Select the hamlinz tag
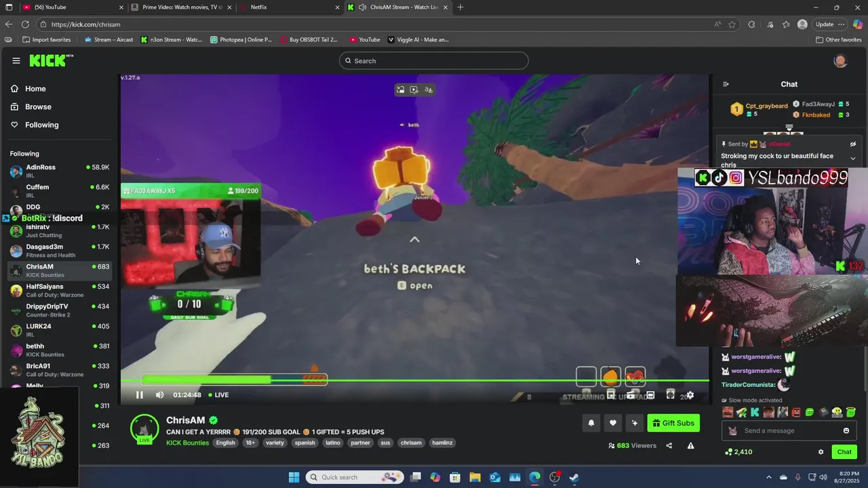The image size is (868, 488). pos(442,443)
